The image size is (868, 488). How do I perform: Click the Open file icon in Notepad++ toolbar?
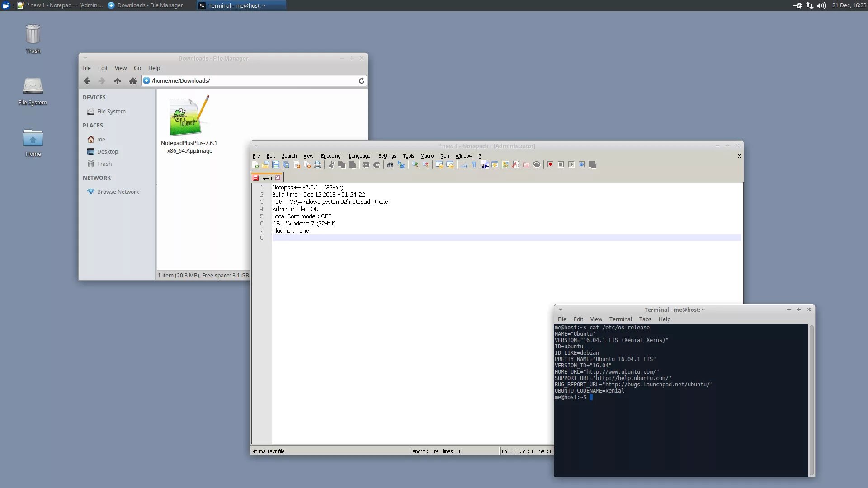point(265,165)
